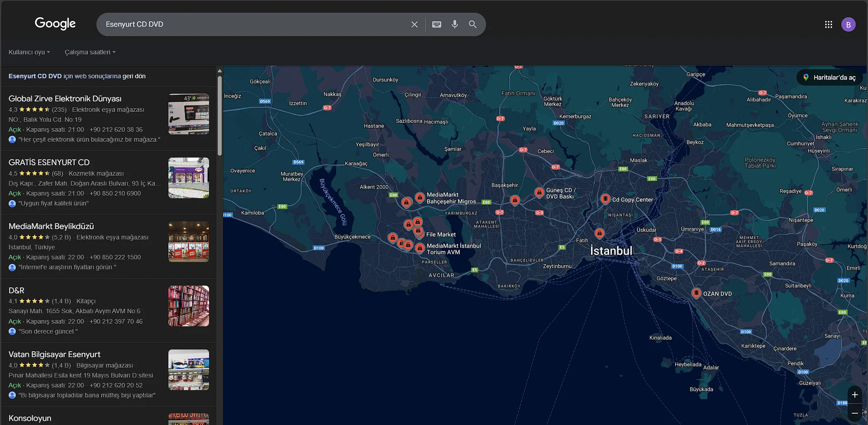Zoom in on the map
The height and width of the screenshot is (425, 868).
coord(854,395)
